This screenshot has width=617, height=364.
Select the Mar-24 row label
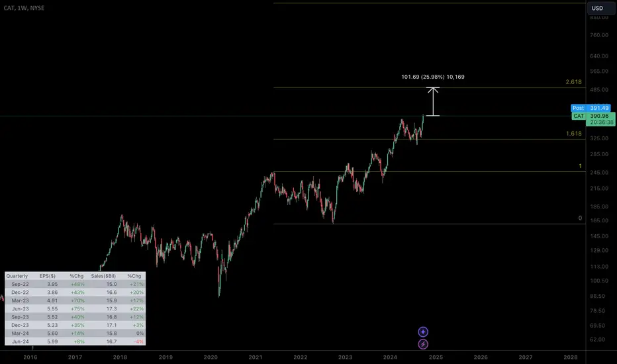tap(20, 334)
